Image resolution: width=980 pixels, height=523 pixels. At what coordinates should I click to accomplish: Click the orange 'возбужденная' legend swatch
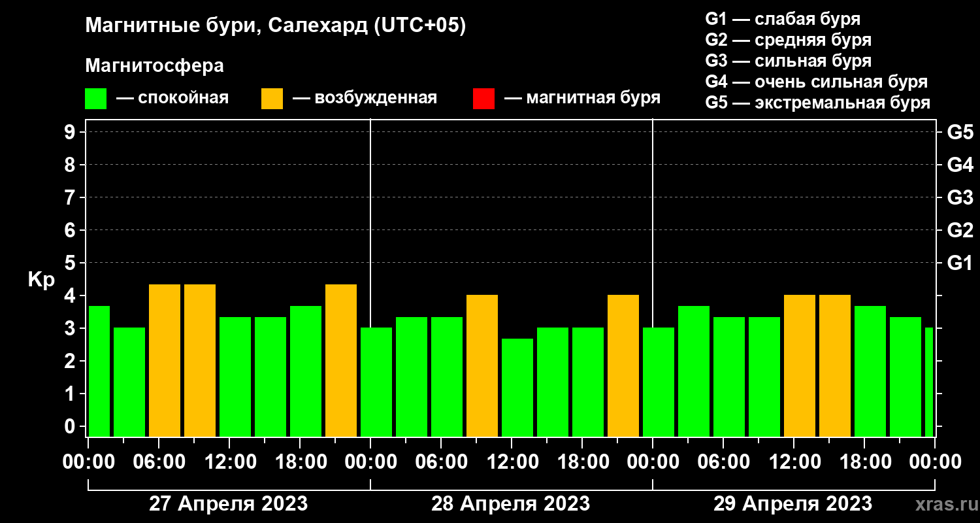tap(272, 99)
